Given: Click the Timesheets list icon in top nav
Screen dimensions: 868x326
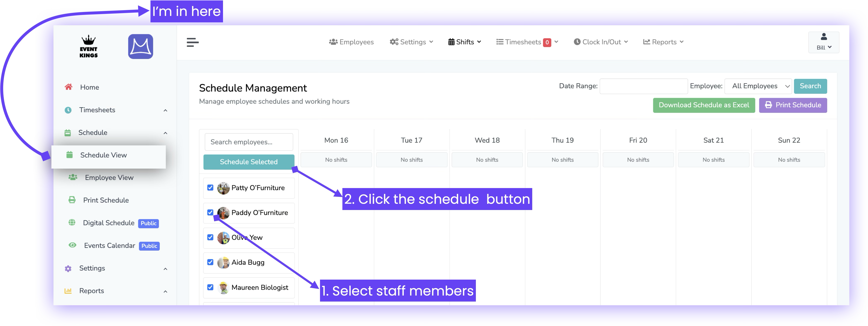Looking at the screenshot, I should coord(500,42).
